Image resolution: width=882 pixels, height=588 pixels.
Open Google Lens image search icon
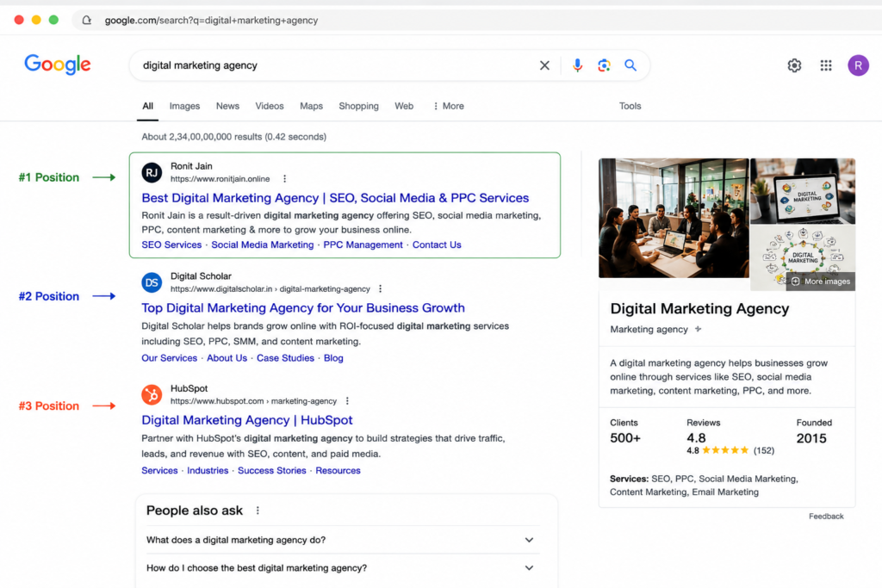(604, 65)
